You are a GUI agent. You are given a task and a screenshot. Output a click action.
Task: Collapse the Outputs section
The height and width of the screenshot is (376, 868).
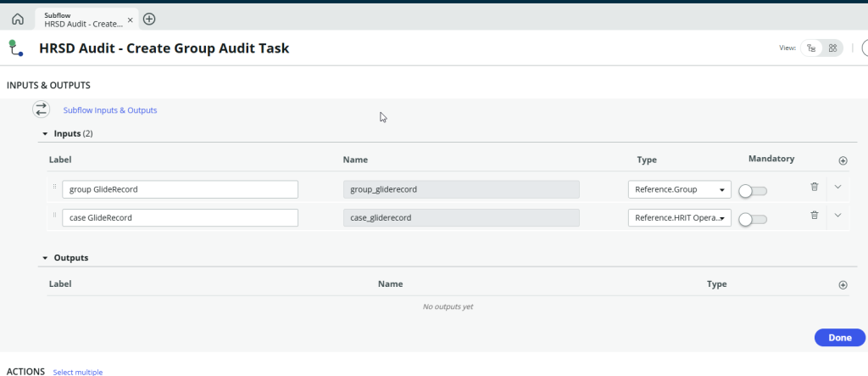point(45,258)
